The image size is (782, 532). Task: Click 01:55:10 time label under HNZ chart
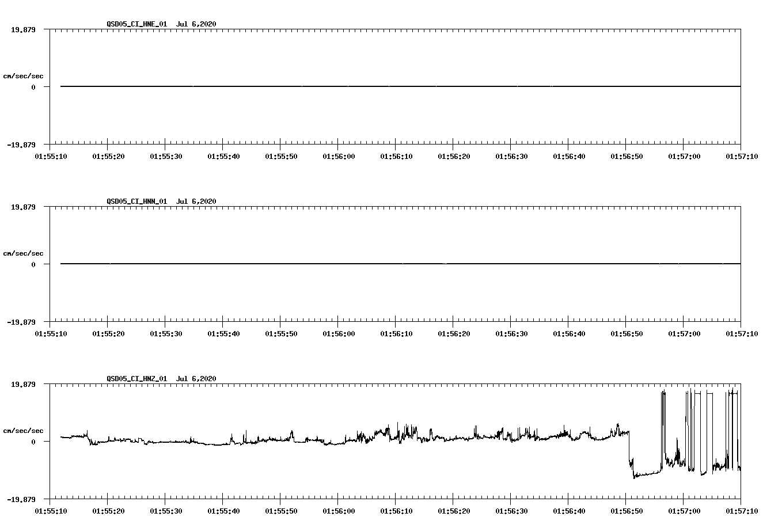tap(50, 511)
